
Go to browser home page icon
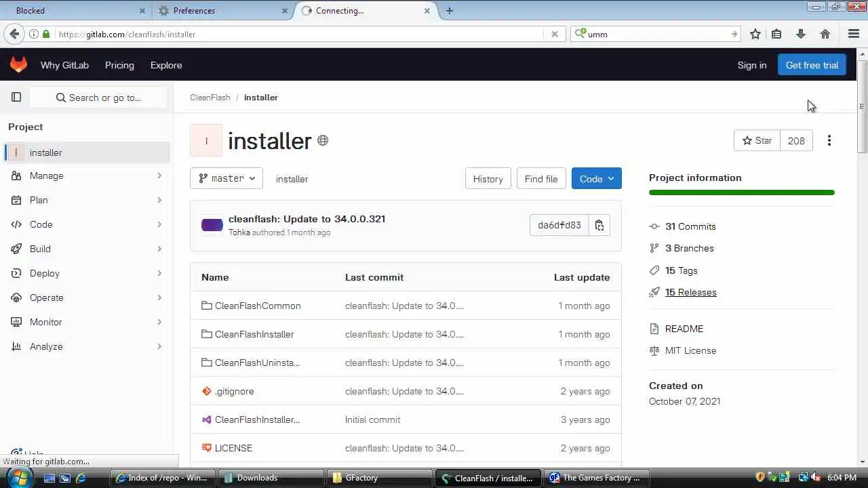pyautogui.click(x=825, y=34)
